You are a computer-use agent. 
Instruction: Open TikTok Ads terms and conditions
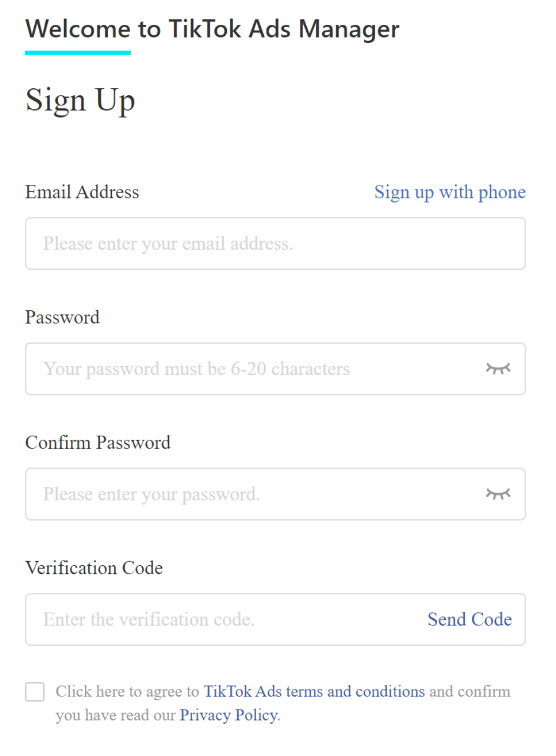(x=315, y=692)
